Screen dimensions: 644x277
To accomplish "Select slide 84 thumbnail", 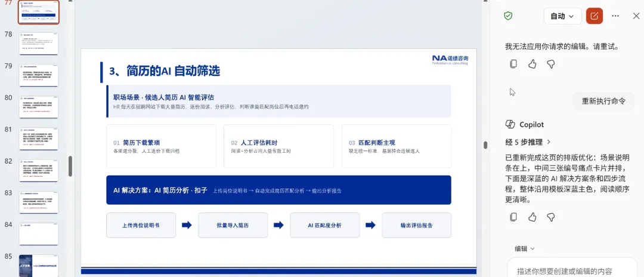I will click(39, 234).
